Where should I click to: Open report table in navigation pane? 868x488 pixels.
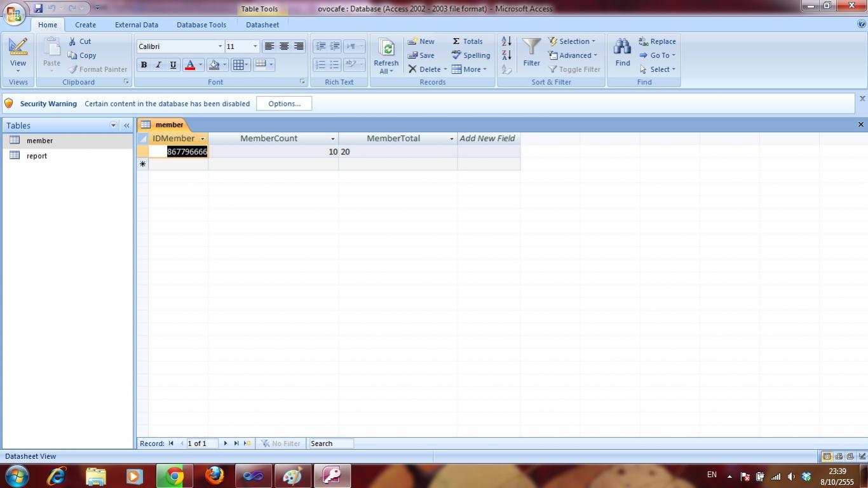point(67,156)
